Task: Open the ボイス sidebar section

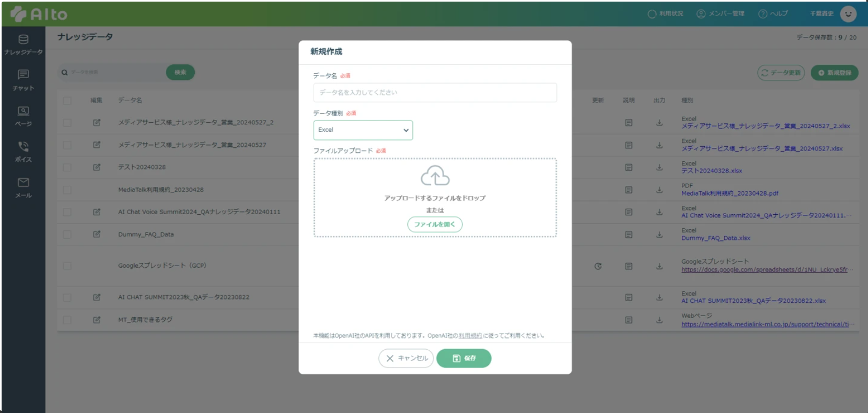Action: [x=23, y=152]
